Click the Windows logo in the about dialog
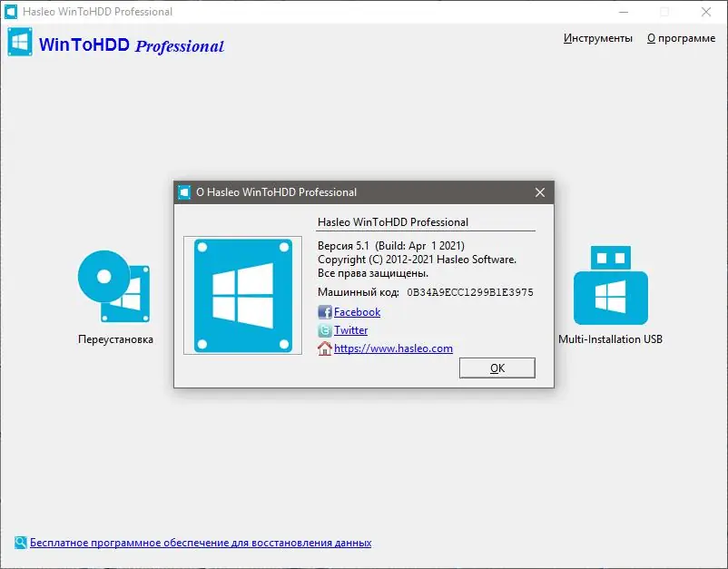The height and width of the screenshot is (569, 728). coord(242,294)
